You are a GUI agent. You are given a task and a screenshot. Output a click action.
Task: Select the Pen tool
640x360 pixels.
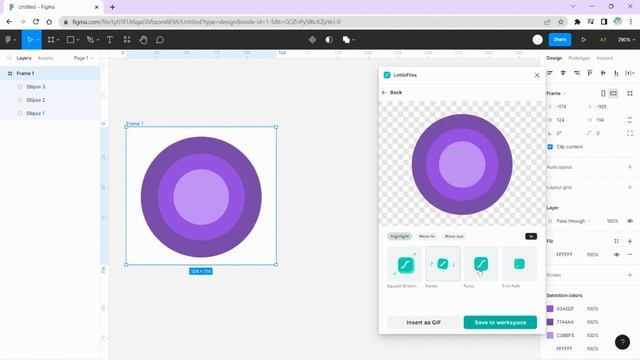(x=90, y=40)
